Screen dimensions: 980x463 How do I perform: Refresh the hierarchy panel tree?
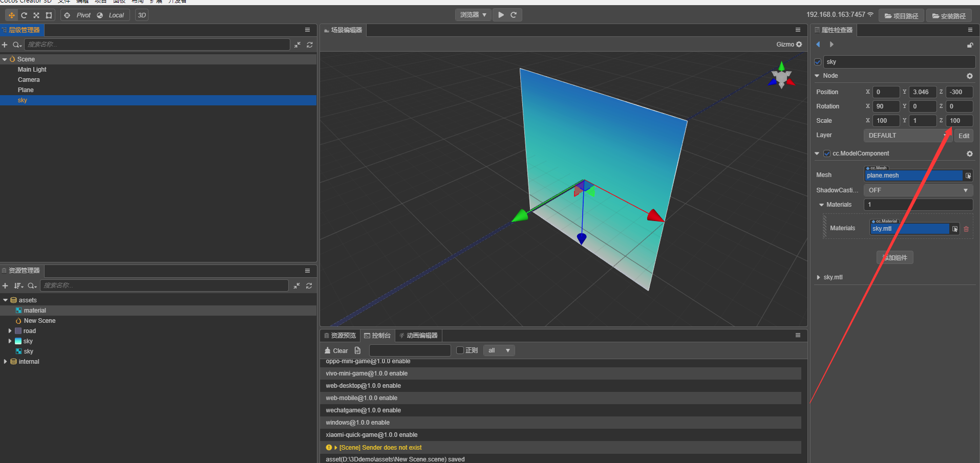310,45
